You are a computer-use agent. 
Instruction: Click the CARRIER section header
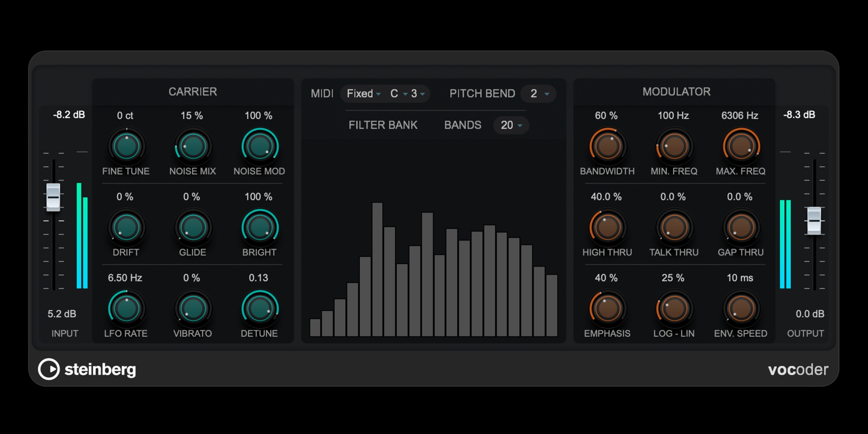click(x=193, y=92)
